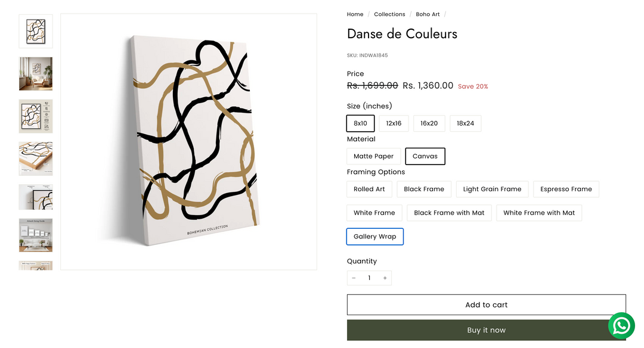Select Matte Paper material
Viewport: 644px width, 348px height.
(373, 156)
